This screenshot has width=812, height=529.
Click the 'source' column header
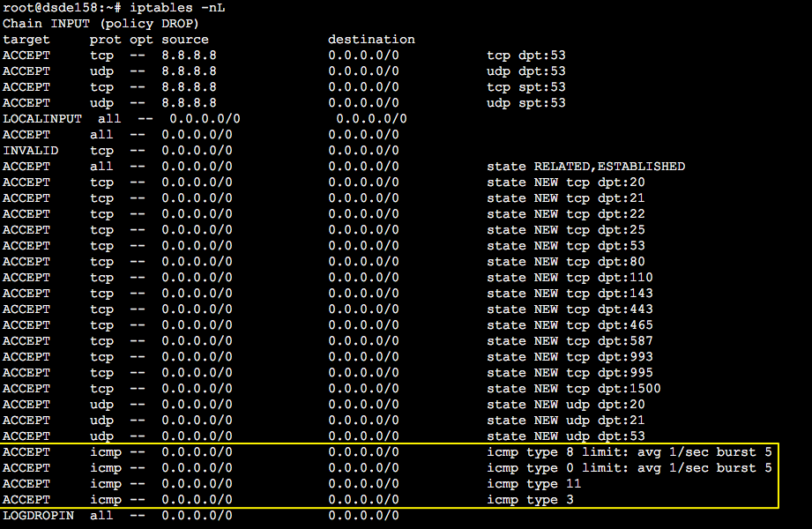(185, 40)
